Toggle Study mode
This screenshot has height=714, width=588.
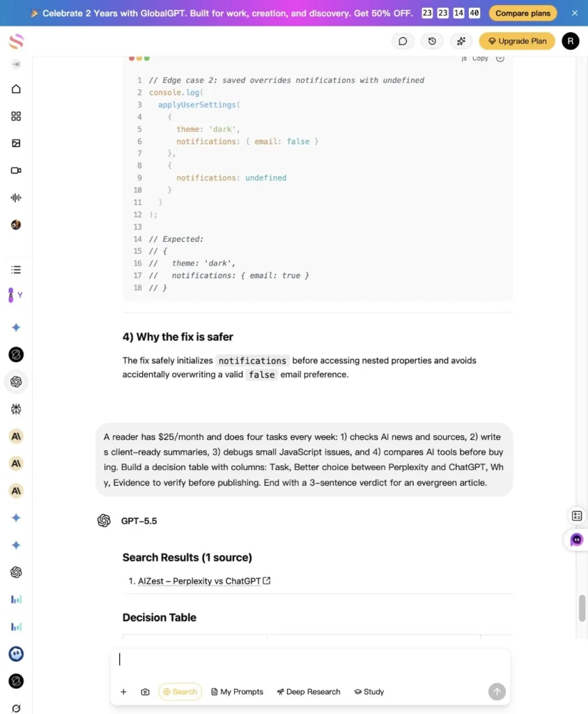[x=369, y=692]
